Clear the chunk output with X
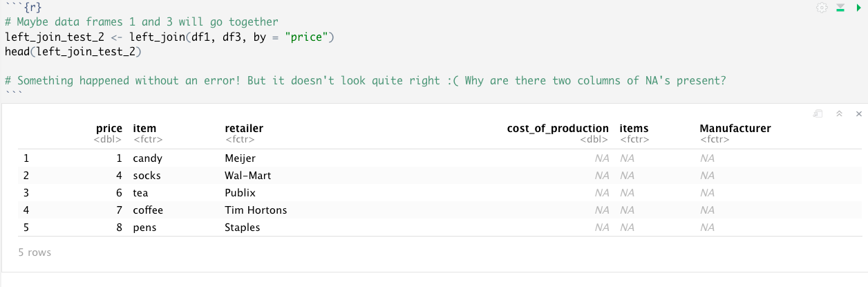 (x=859, y=113)
